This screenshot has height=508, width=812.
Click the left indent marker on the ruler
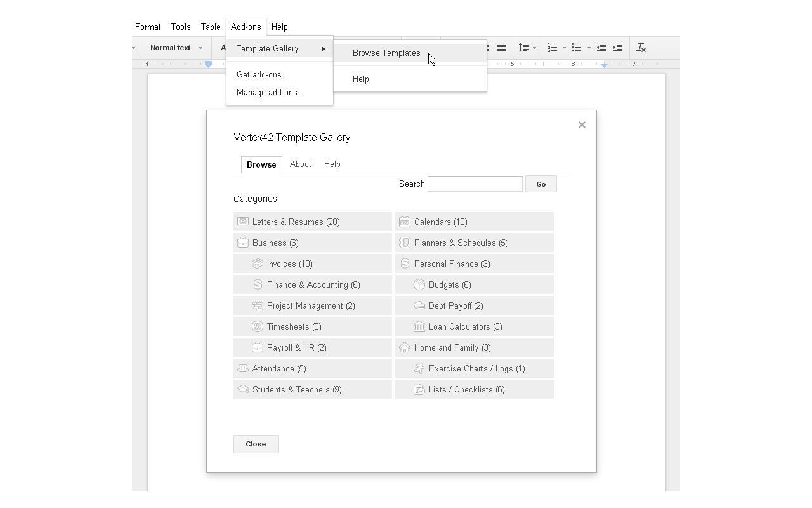[208, 64]
